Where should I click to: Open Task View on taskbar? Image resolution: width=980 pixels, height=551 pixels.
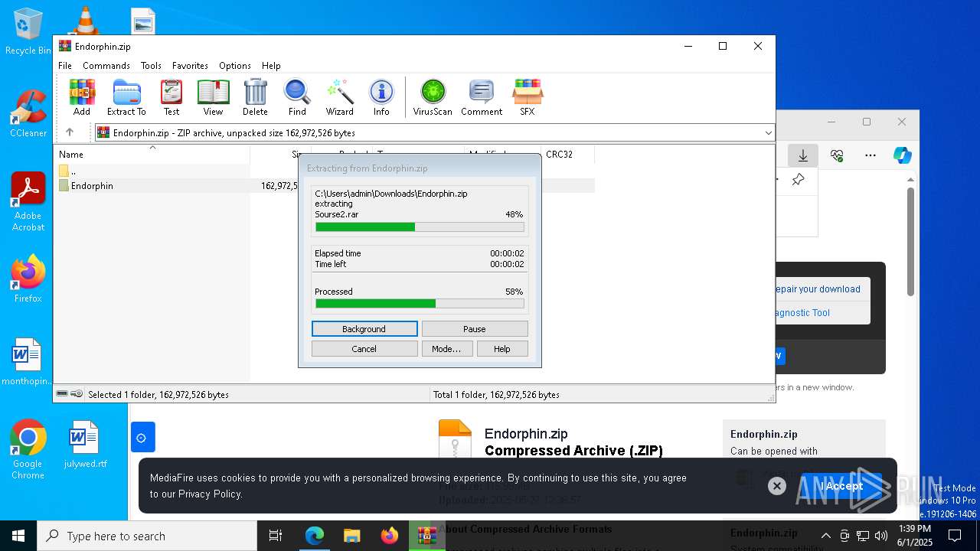pyautogui.click(x=276, y=536)
